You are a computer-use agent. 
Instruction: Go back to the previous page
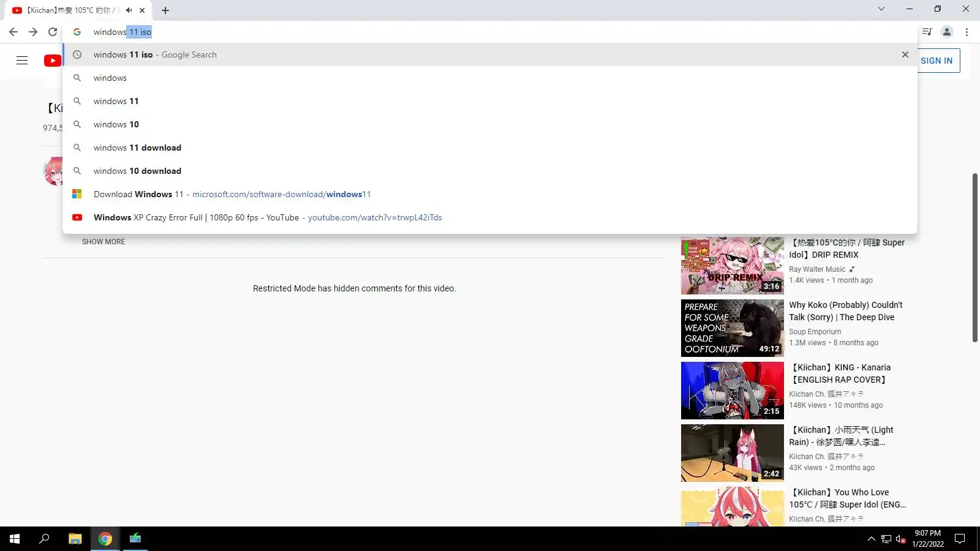coord(13,32)
